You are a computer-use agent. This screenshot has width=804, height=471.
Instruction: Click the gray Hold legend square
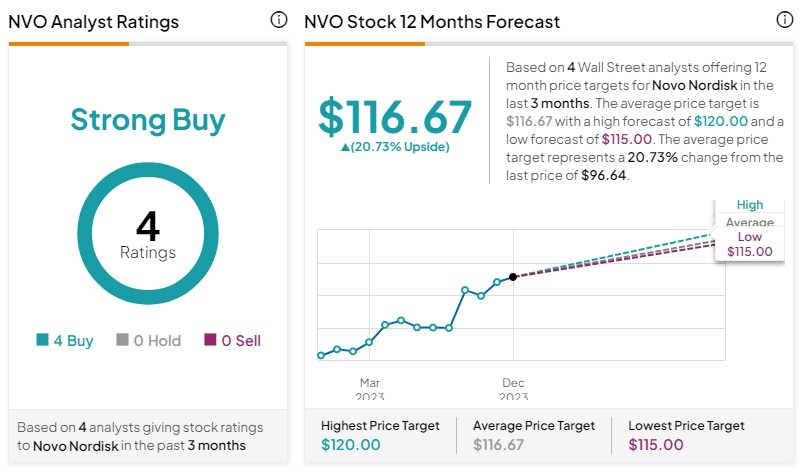(123, 340)
